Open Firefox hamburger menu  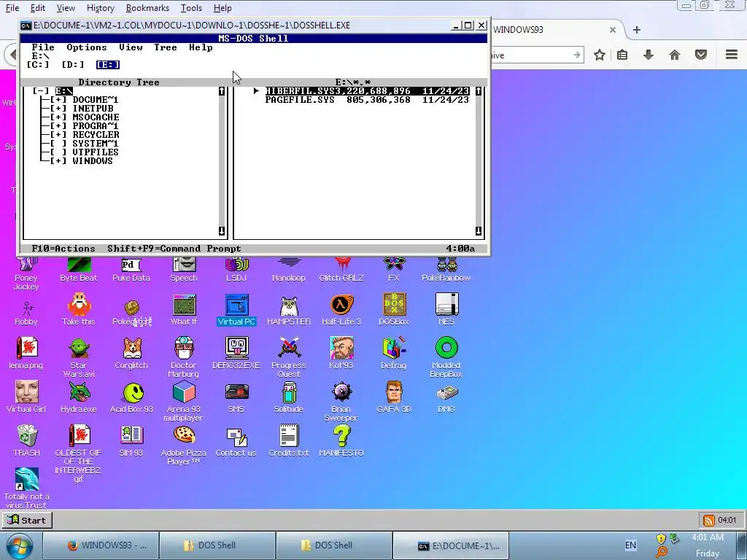[731, 55]
